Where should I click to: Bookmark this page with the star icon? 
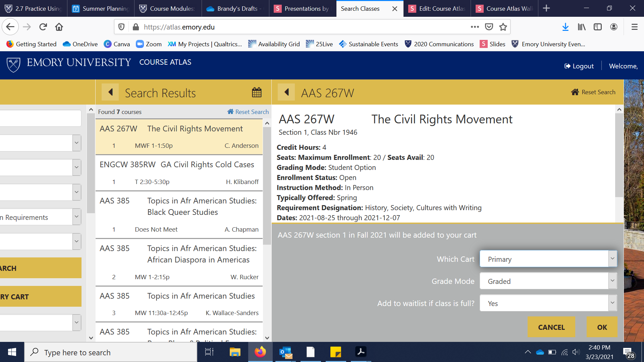(x=503, y=27)
